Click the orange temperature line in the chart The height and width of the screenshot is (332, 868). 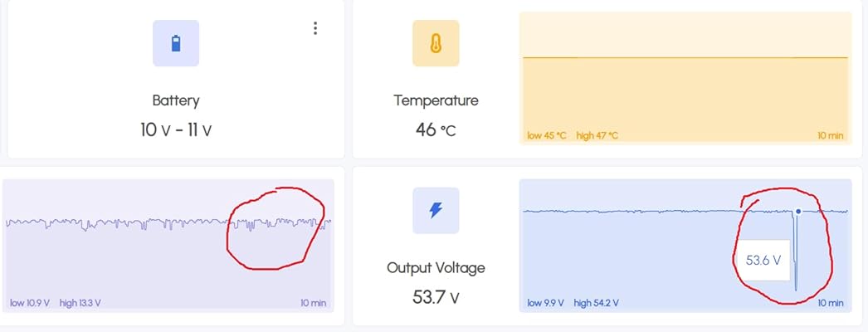685,57
